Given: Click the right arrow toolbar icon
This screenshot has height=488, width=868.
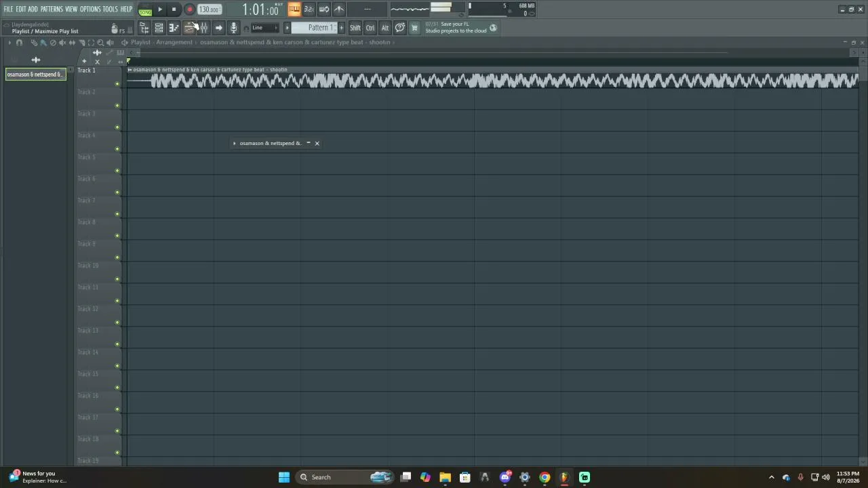Looking at the screenshot, I should coord(218,28).
